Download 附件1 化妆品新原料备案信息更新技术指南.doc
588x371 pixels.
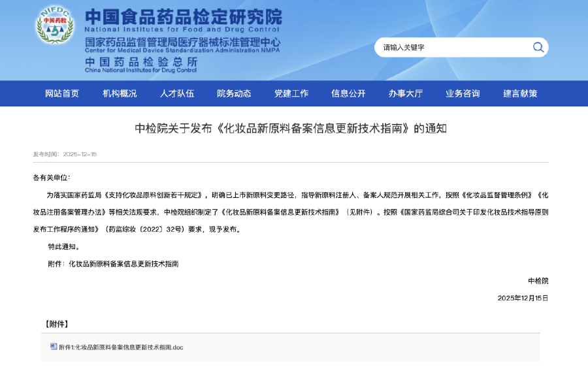point(121,347)
